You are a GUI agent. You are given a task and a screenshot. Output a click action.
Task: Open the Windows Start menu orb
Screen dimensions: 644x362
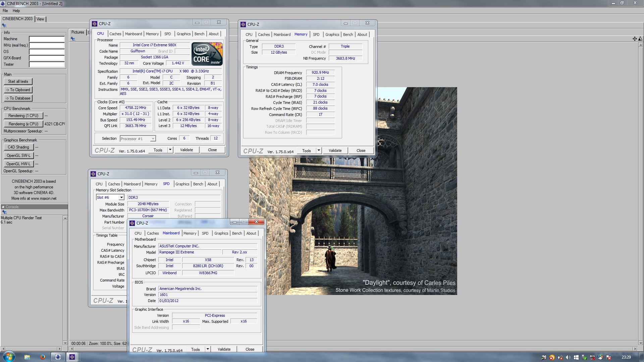[9, 357]
